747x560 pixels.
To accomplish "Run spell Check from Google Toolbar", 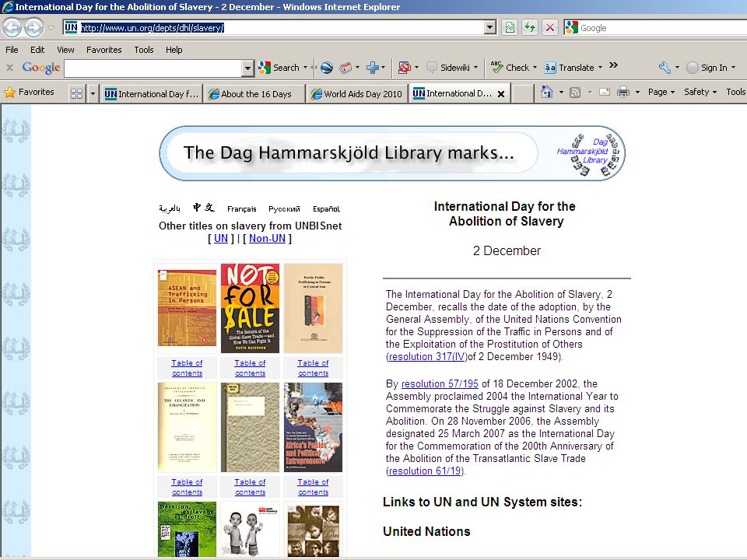I will coord(510,68).
